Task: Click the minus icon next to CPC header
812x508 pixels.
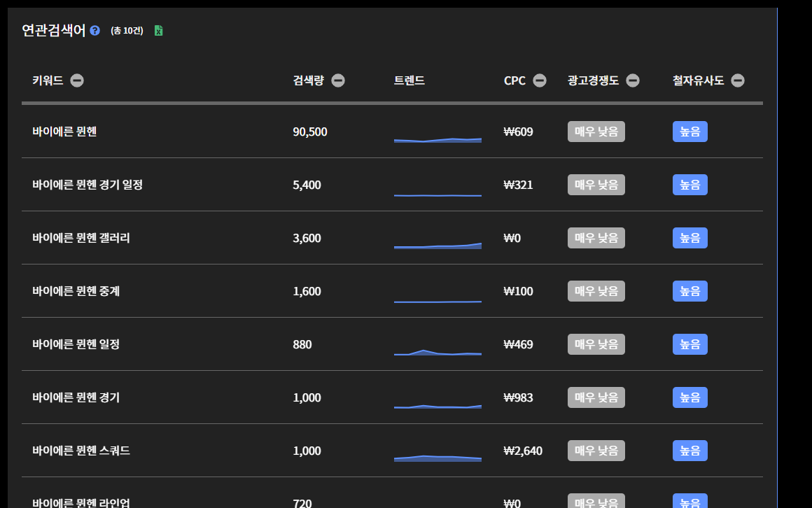Action: coord(540,80)
